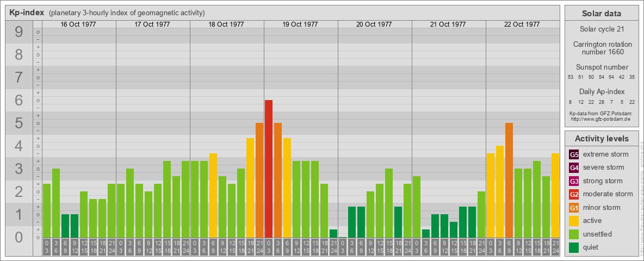The width and height of the screenshot is (644, 261).
Task: Click the yellow bar on 22 Oct 21-24h
Action: pyautogui.click(x=555, y=195)
